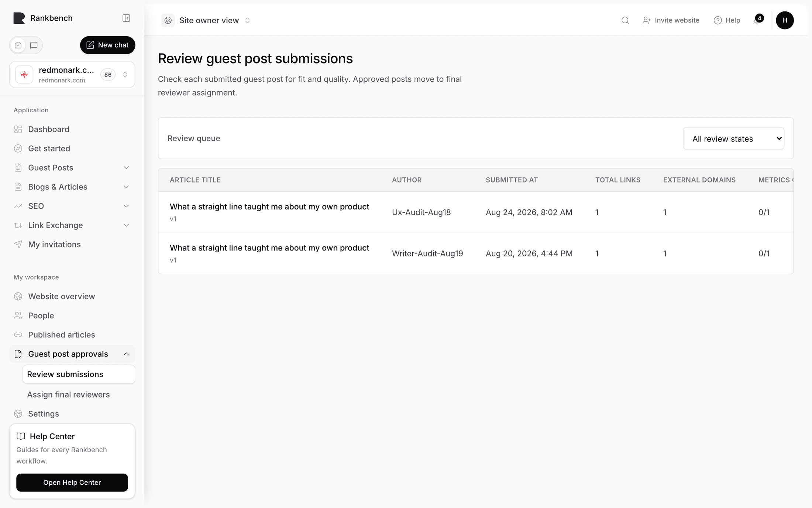Open article submitted by Ux-Audit-Aug18
The image size is (812, 508).
(269, 207)
